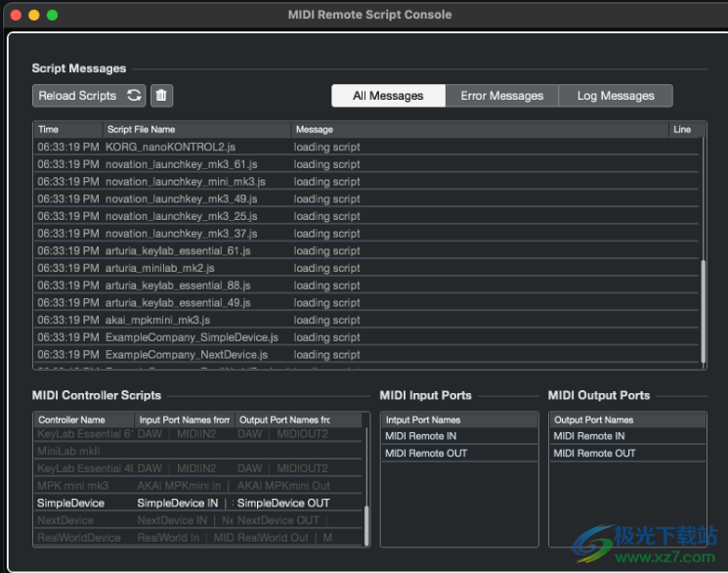The height and width of the screenshot is (573, 728).
Task: Click the Intput Port Names column header
Action: [x=459, y=419]
